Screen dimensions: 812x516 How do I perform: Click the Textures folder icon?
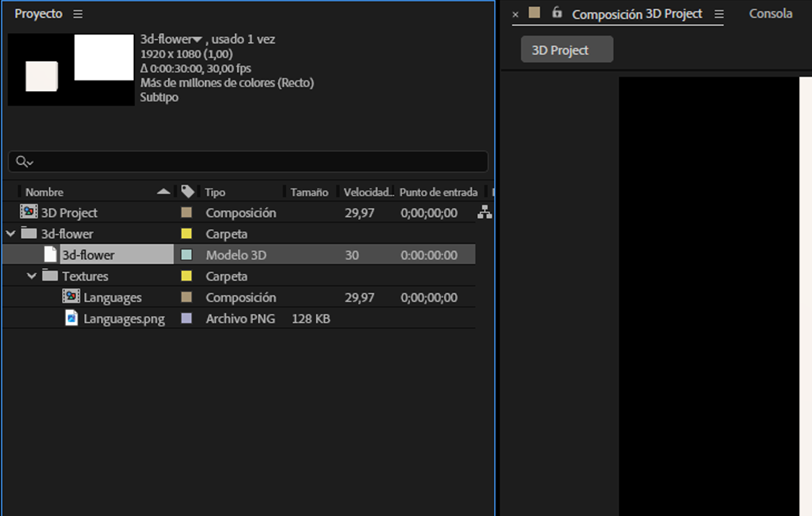(50, 275)
